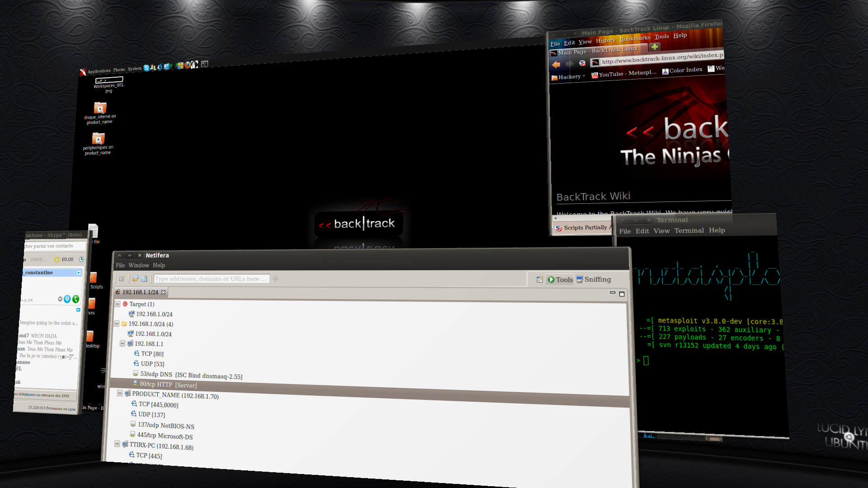Open terminal launcher in top panel
Image resolution: width=868 pixels, height=488 pixels.
click(204, 64)
